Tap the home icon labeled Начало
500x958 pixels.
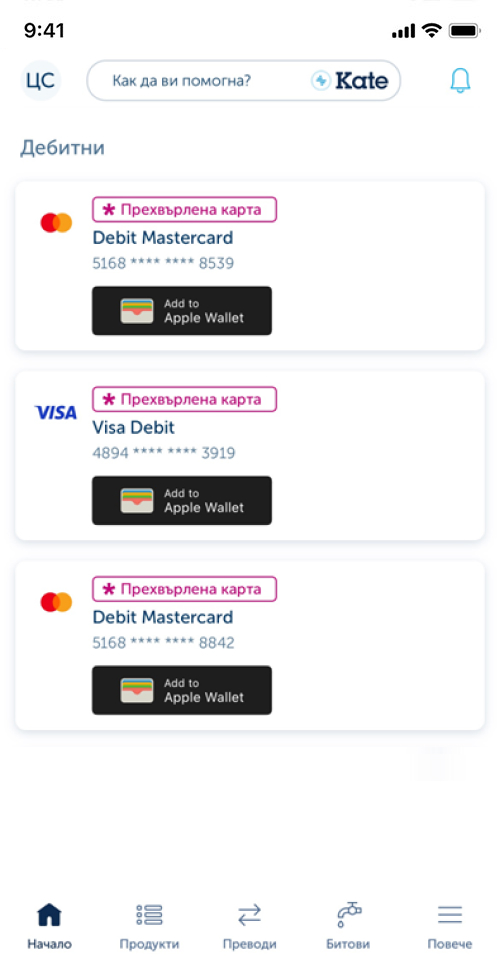pos(50,926)
